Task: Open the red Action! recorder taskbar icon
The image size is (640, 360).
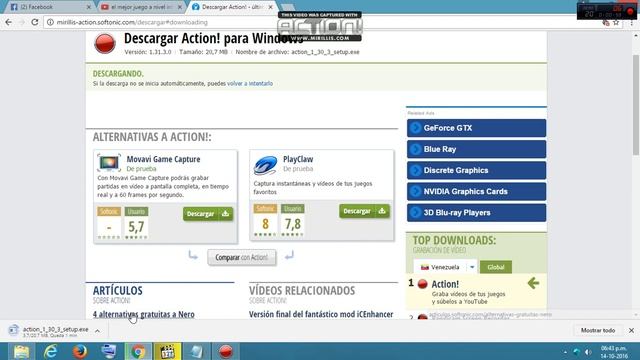Action: pyautogui.click(x=226, y=351)
